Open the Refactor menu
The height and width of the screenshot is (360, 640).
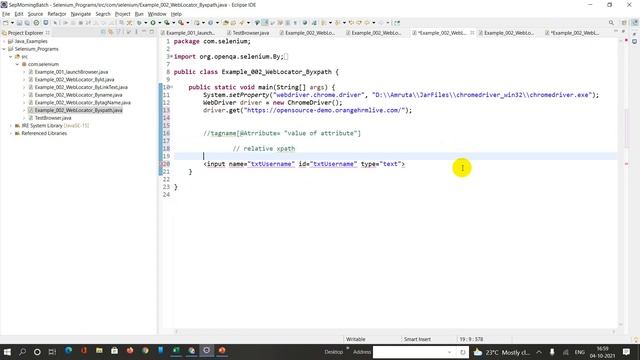tap(57, 14)
